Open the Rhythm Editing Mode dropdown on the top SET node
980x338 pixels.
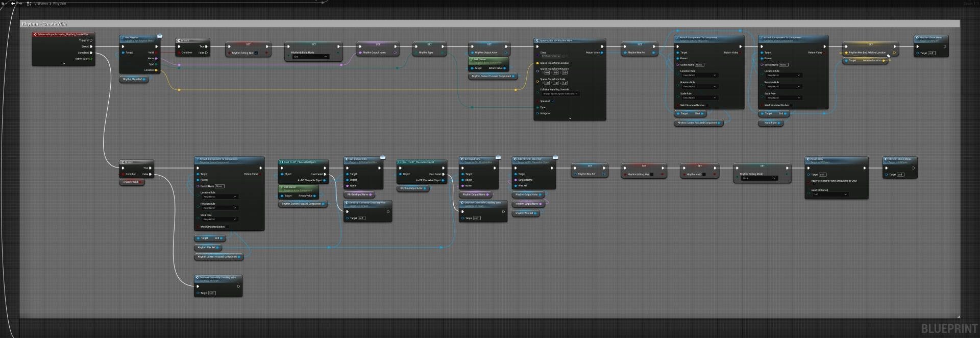click(x=310, y=57)
